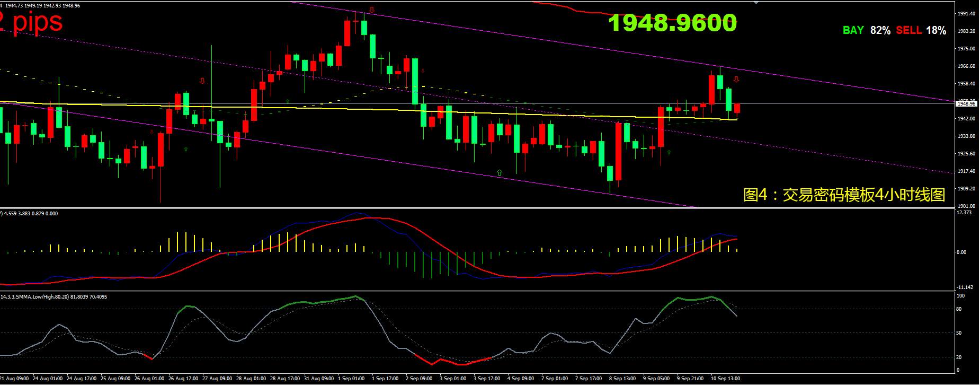
Task: Select green buy arrow near 28 Aug 17:00
Action: pos(288,100)
